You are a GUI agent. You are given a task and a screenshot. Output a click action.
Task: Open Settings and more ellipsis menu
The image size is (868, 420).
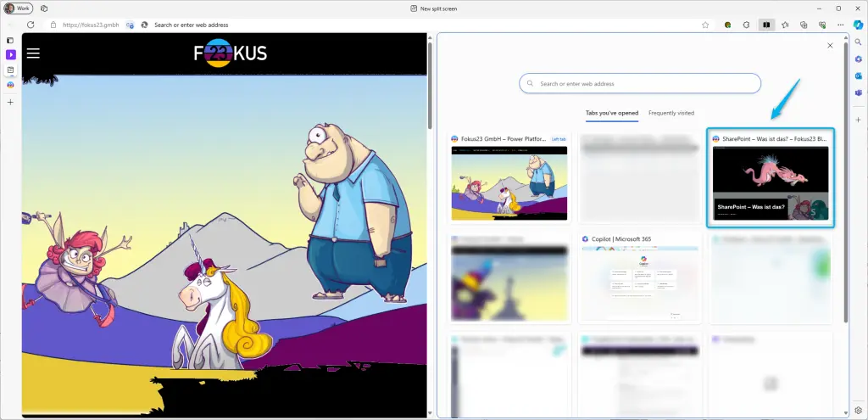coord(841,25)
